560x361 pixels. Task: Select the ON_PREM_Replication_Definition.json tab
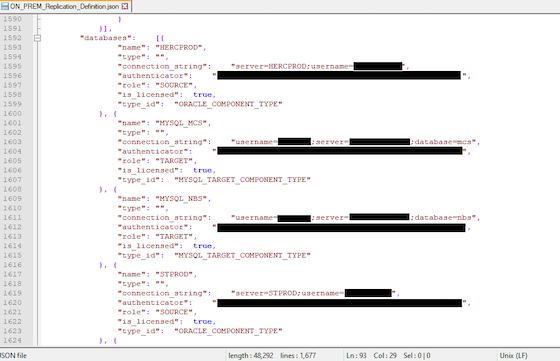(x=66, y=6)
